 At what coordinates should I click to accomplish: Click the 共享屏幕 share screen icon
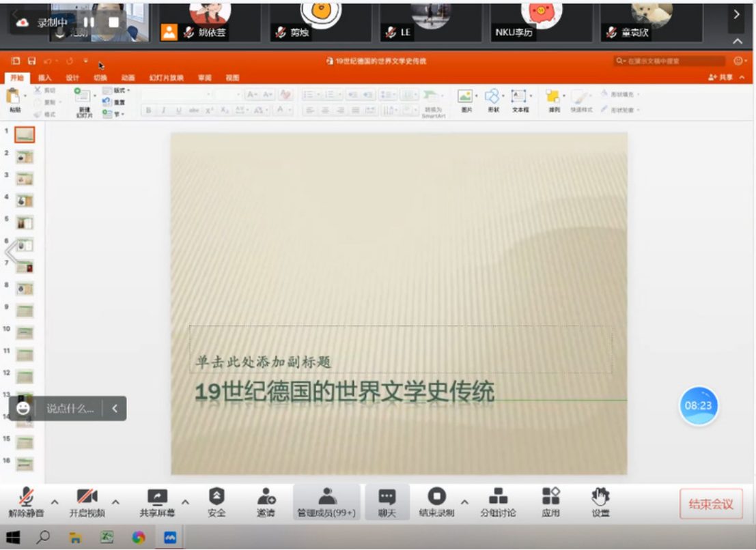(157, 502)
